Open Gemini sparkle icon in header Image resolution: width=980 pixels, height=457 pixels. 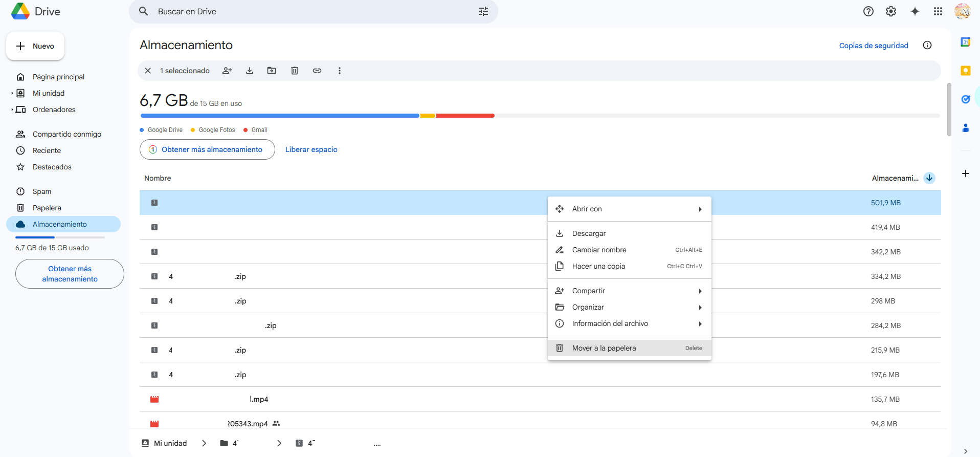pyautogui.click(x=915, y=11)
